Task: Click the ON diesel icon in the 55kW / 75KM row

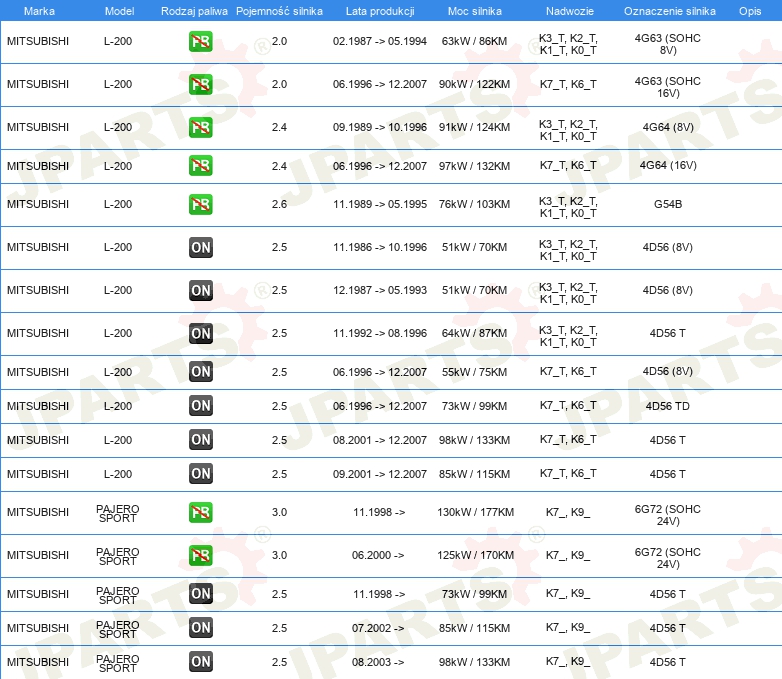Action: [x=200, y=372]
